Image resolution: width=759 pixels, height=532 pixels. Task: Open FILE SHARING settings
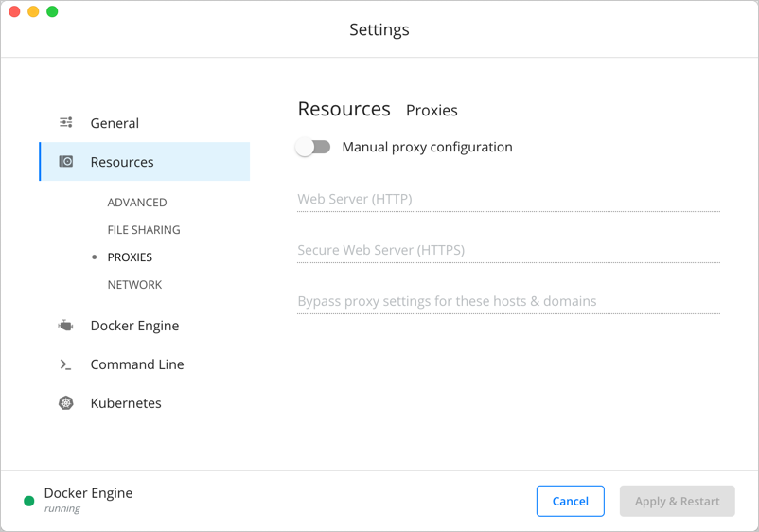click(x=144, y=230)
